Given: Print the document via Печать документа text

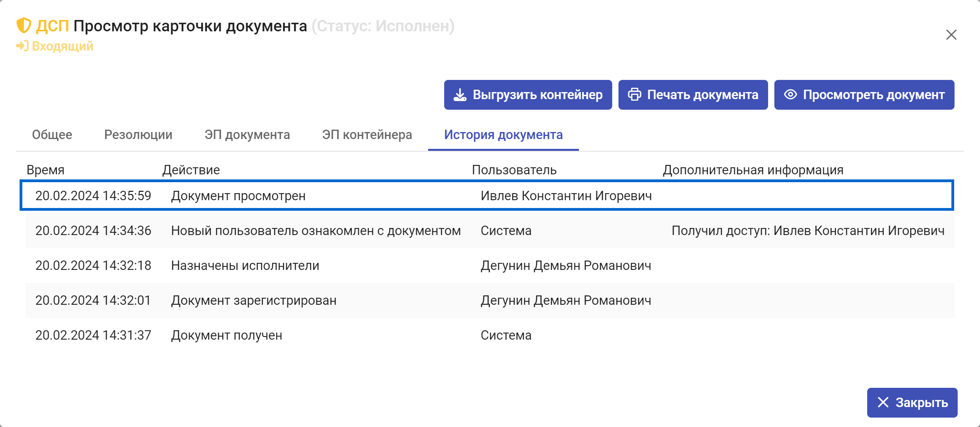Looking at the screenshot, I should click(x=703, y=95).
